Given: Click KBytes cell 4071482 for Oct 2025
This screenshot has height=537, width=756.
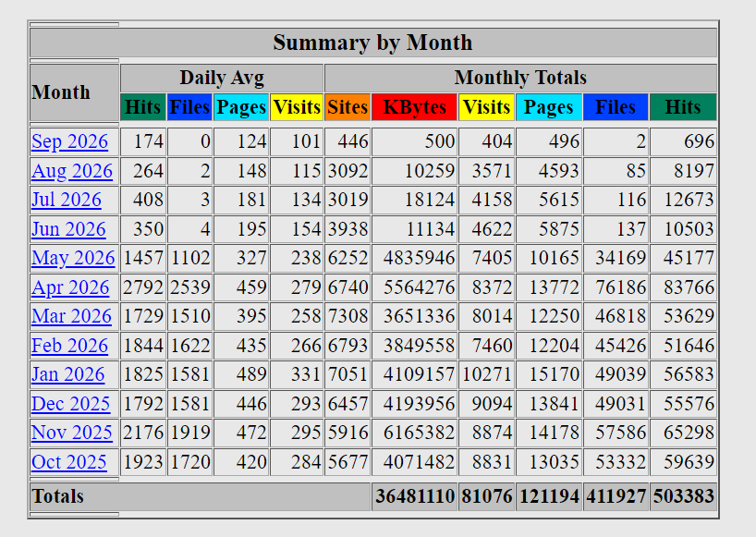Looking at the screenshot, I should (415, 462).
